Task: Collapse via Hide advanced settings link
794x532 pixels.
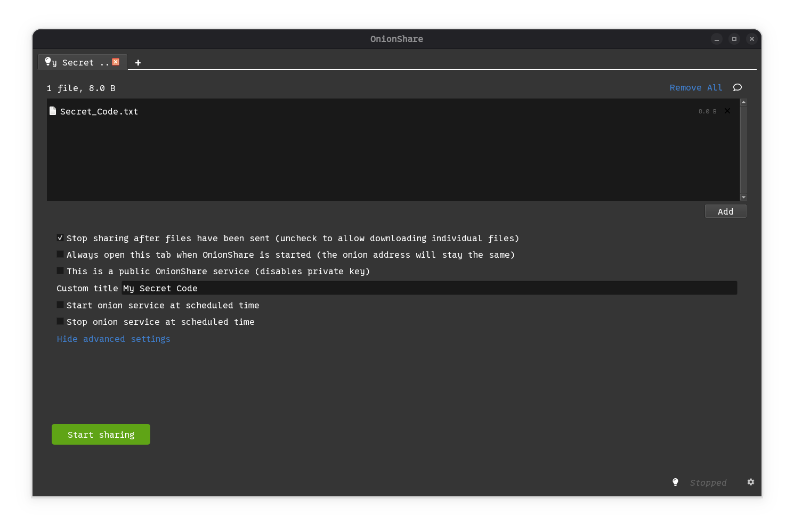Action: 114,339
